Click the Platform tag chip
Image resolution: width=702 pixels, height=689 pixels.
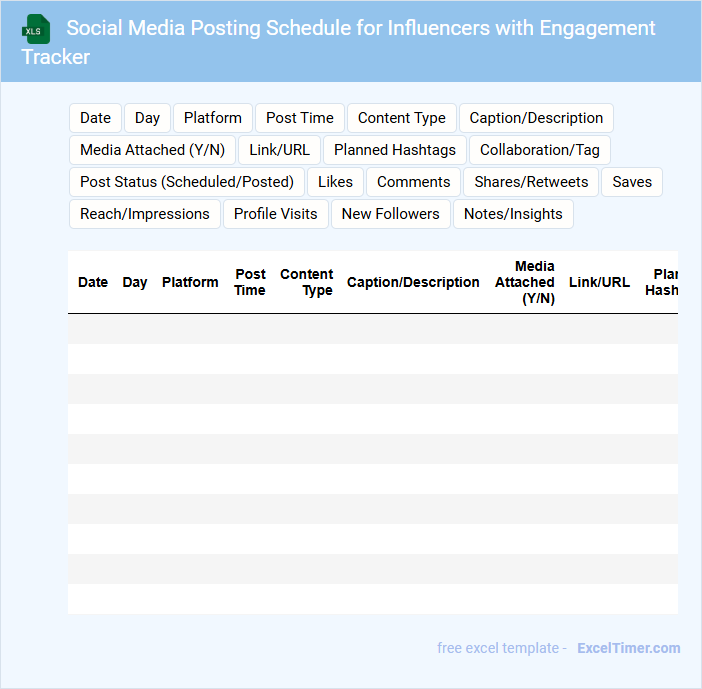pyautogui.click(x=212, y=118)
